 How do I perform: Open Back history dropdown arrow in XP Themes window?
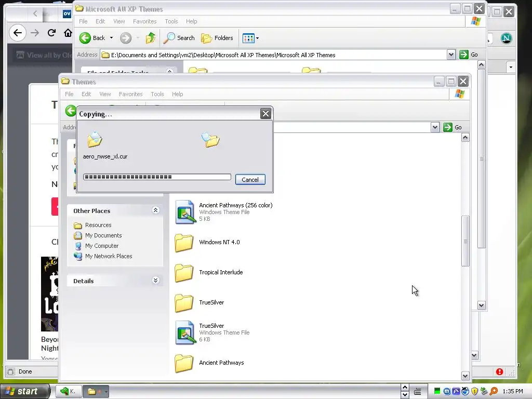(111, 38)
